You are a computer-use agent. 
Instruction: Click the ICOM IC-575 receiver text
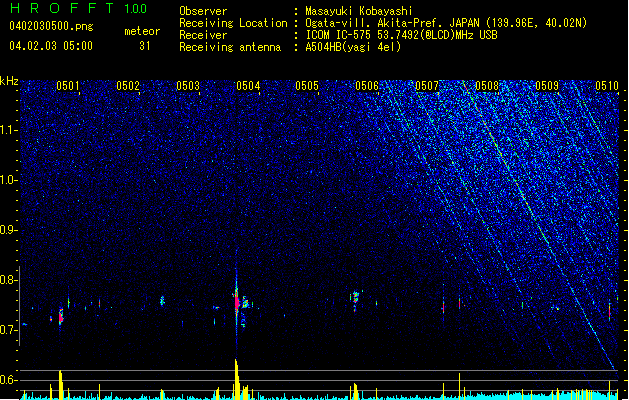click(402, 35)
